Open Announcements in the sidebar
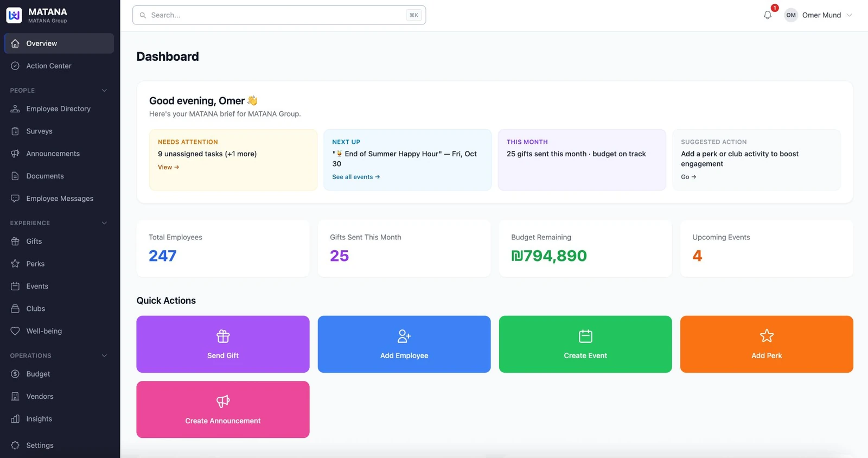 [x=59, y=154]
